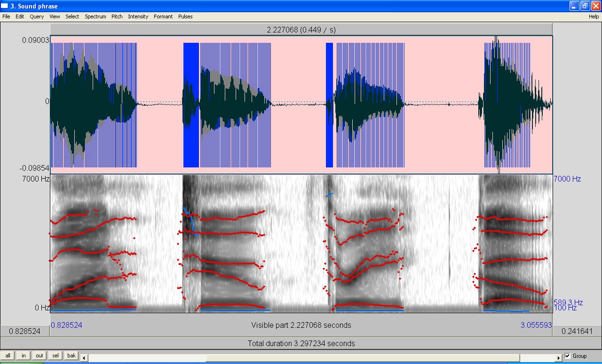Screen dimensions: 602x364
Task: Zoom in using the 'in' button
Action: [x=23, y=356]
